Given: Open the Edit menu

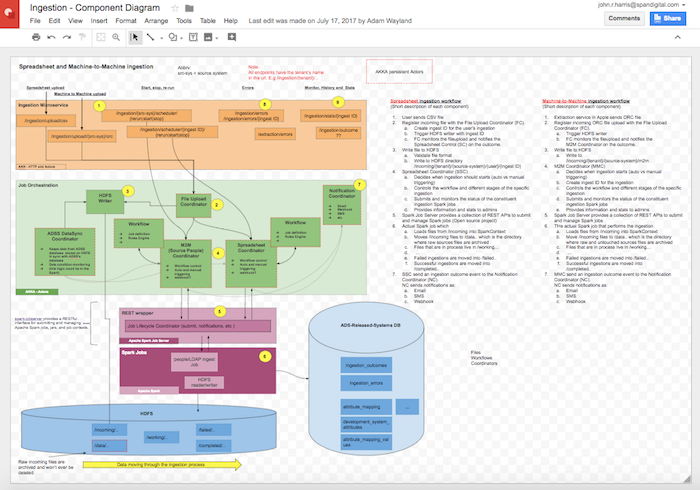Looking at the screenshot, I should 54,21.
